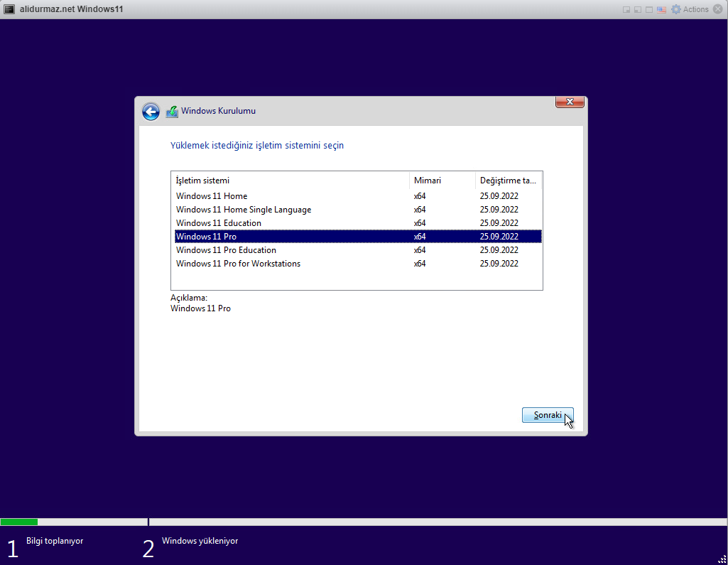Click the Windows Kurulumu installer icon in titlebar
Screen dimensions: 728x565
[171, 111]
